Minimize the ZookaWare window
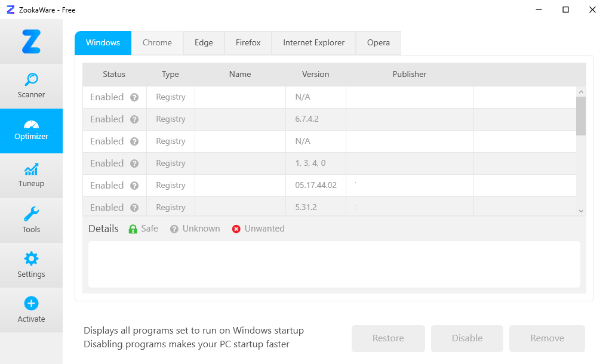The width and height of the screenshot is (606, 364). point(539,10)
